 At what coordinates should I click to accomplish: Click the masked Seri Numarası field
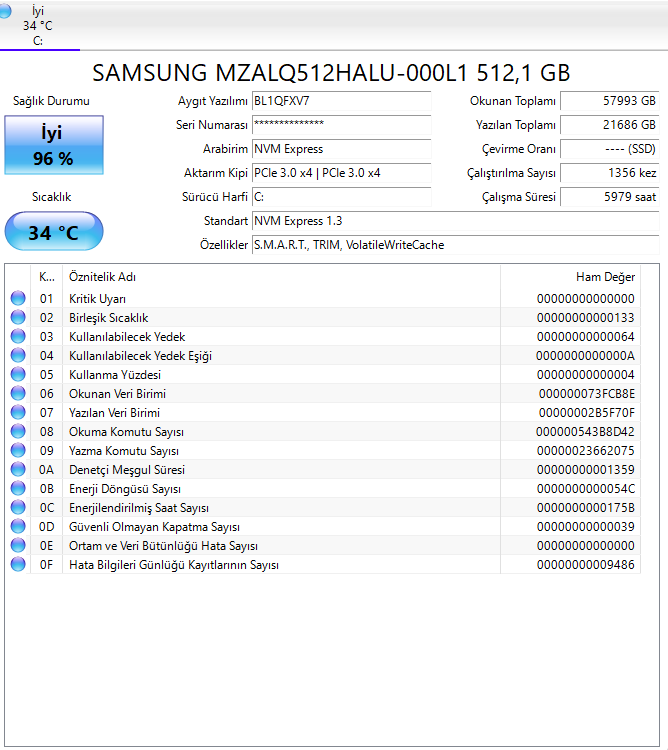(x=341, y=125)
